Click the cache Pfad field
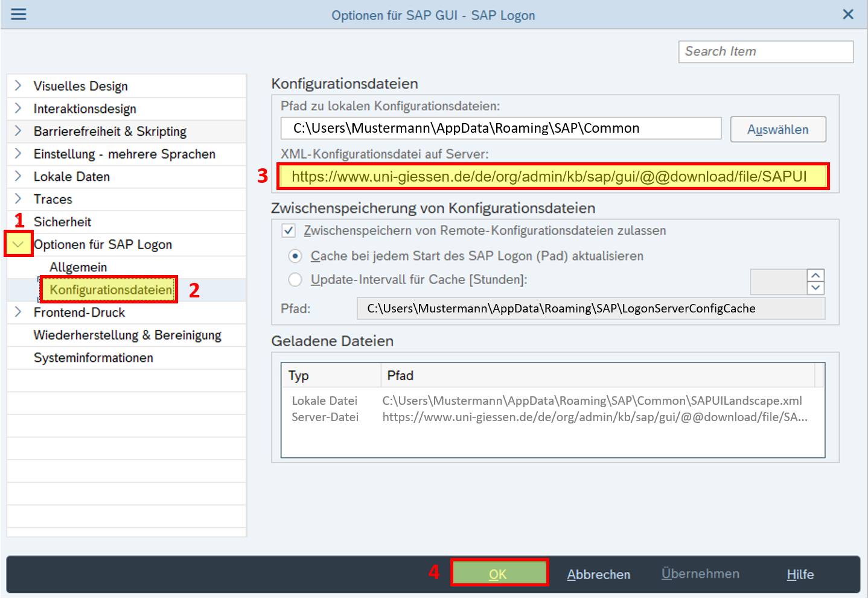 coord(591,308)
